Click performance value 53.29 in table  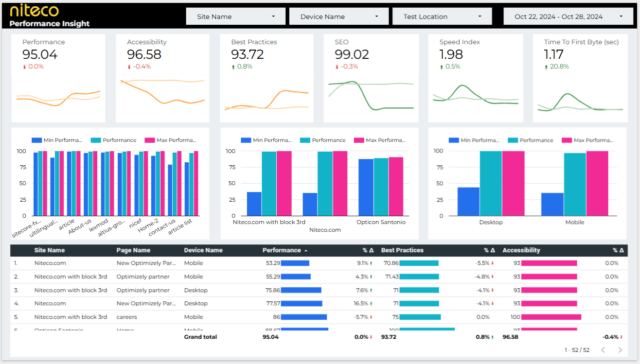point(273,263)
